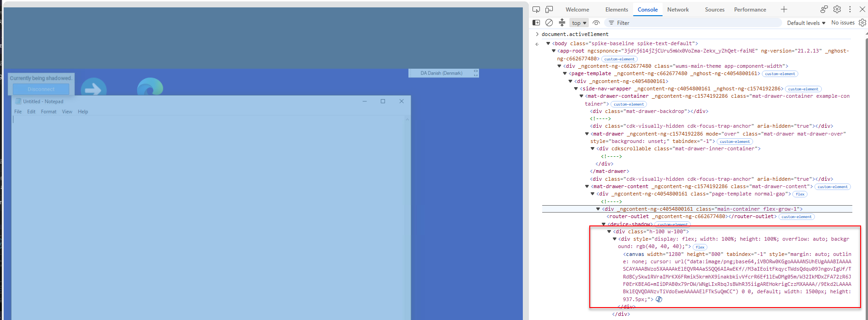Click the Disconnect button

(41, 89)
